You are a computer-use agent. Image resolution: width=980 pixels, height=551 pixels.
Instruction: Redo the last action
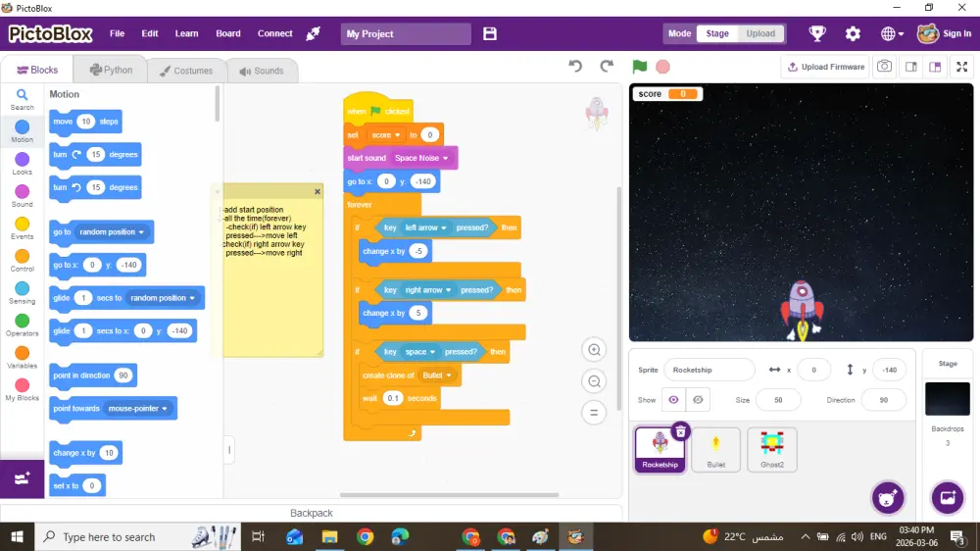607,67
